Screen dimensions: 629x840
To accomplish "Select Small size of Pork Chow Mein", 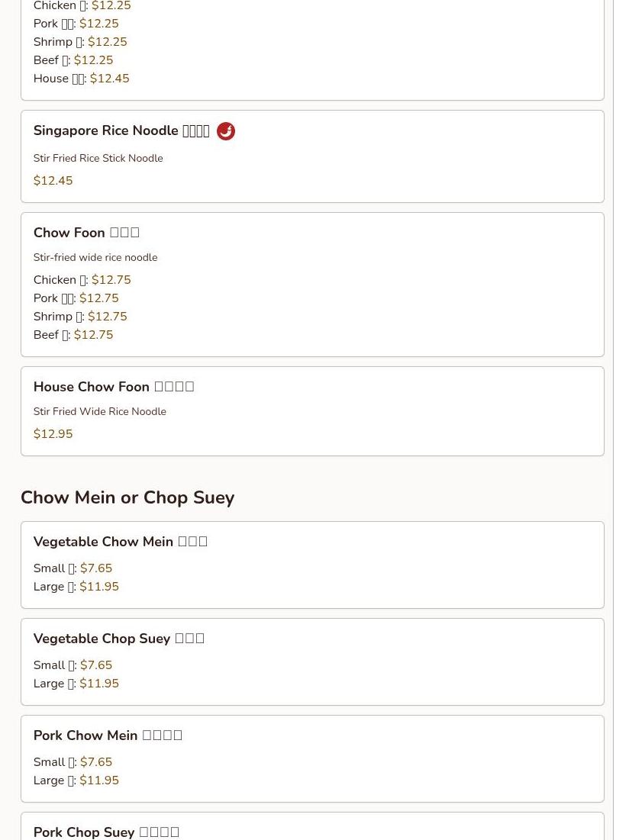I will (x=73, y=762).
